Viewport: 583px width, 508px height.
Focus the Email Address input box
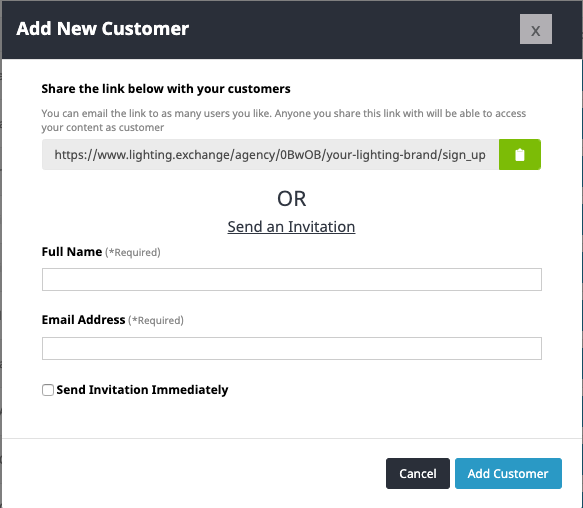pos(292,348)
